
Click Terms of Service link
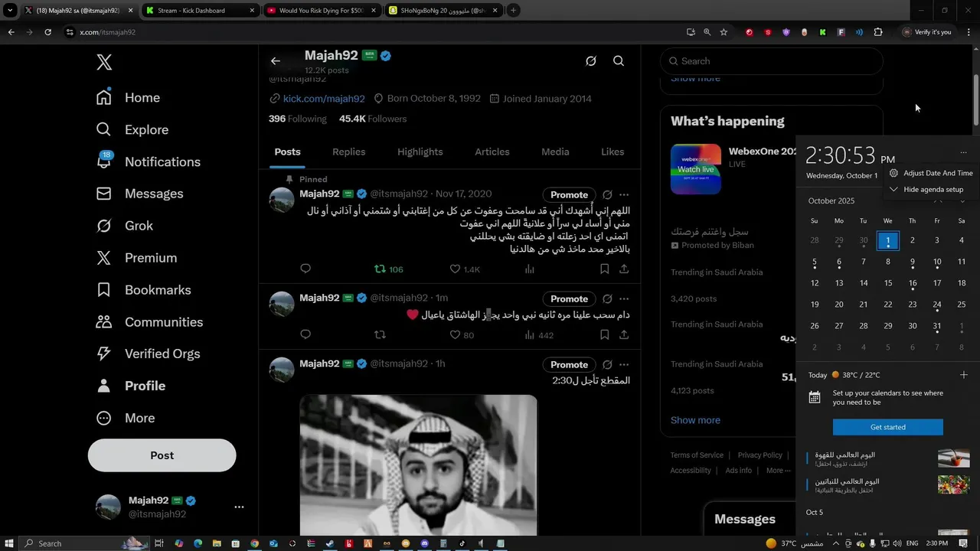[x=697, y=455]
